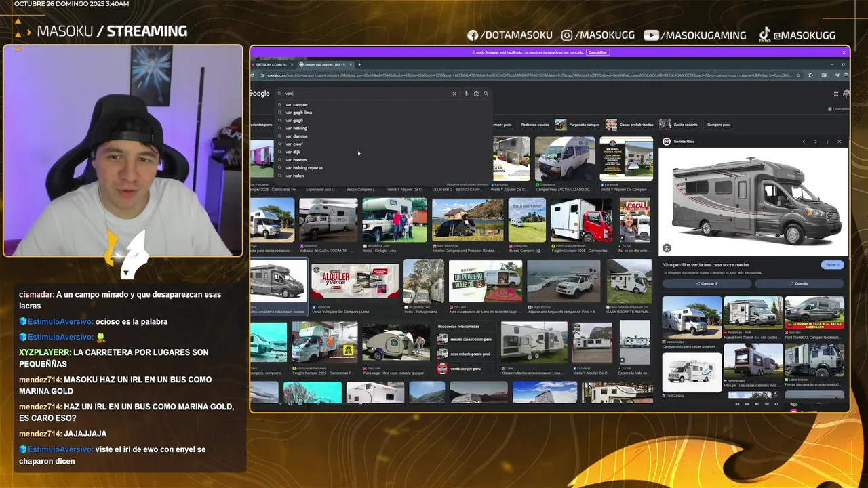The image size is (868, 488).
Task: Open the YouTube 'Ford Transit XL Camper' thumbnail
Action: [x=814, y=312]
